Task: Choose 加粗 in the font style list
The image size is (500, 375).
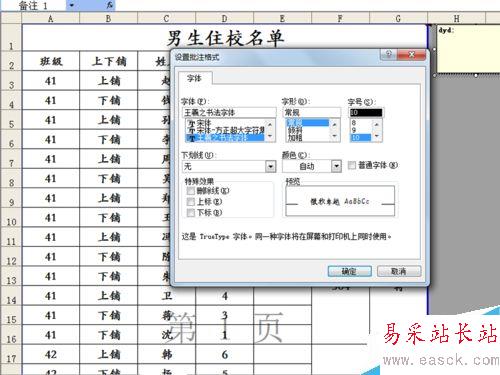Action: 307,137
